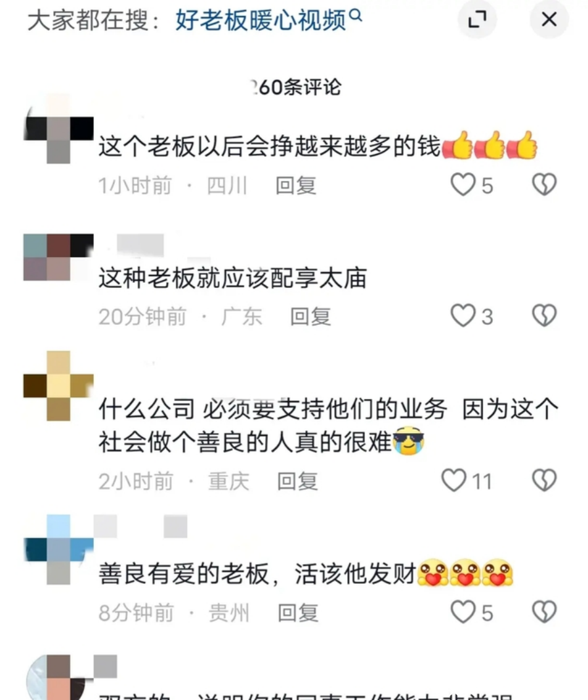588x700 pixels.
Task: Open the avatar of the 配享太庙 commenter
Action: click(58, 257)
